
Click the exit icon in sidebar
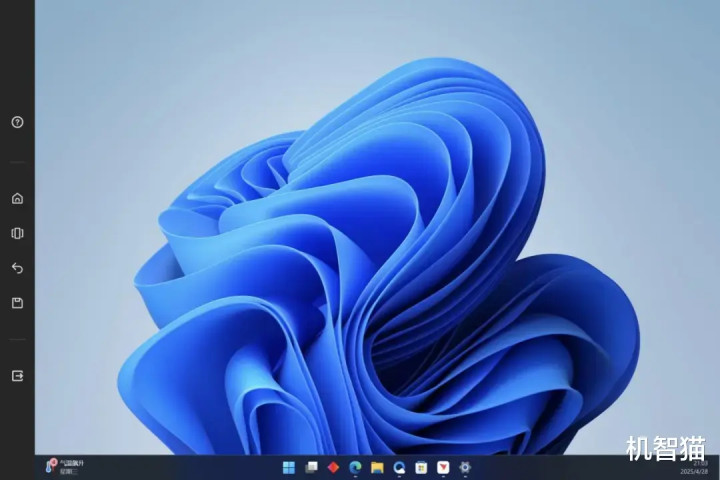(17, 376)
